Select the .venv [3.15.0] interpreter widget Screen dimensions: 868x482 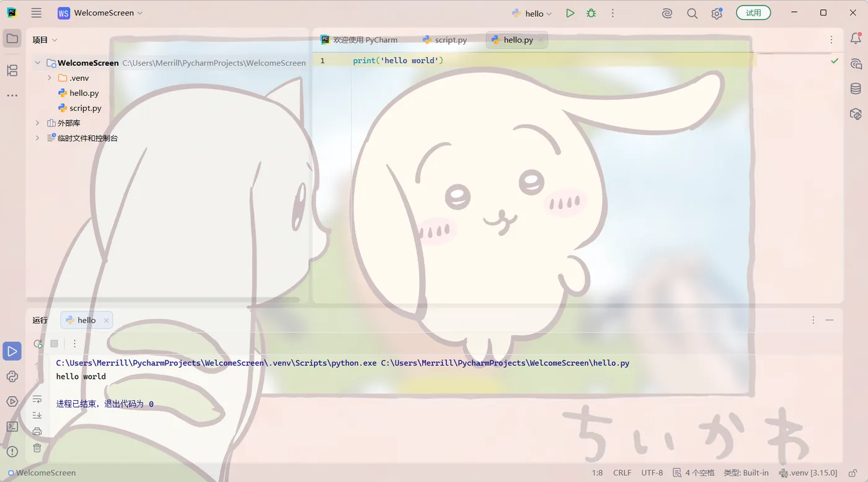click(808, 473)
